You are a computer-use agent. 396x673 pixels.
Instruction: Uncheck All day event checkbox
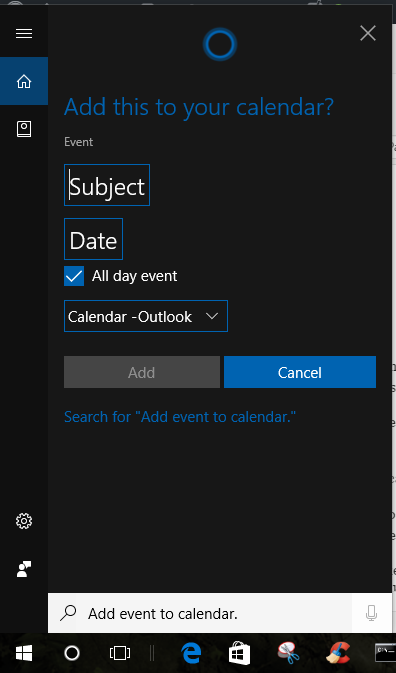point(74,276)
